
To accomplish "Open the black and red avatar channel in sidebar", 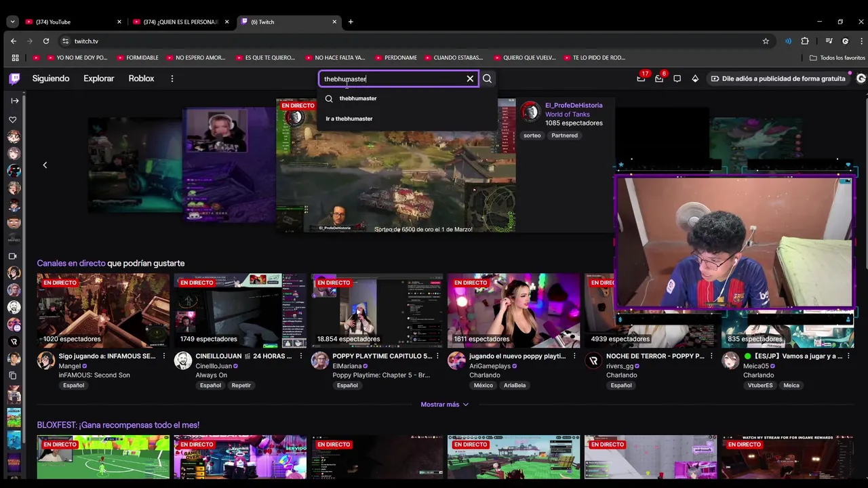I will (x=14, y=171).
